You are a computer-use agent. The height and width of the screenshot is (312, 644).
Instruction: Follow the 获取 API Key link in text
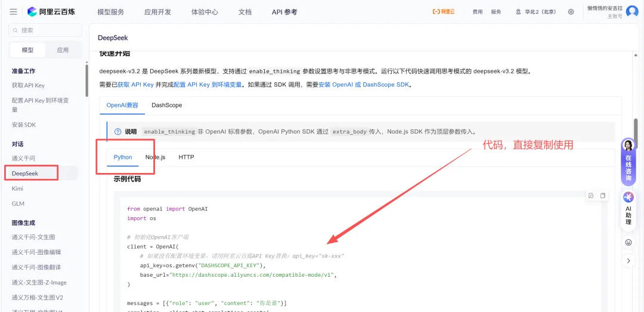coord(135,85)
